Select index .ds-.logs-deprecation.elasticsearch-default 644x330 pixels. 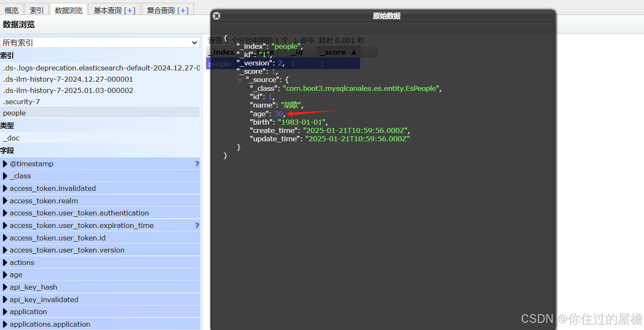click(x=100, y=68)
